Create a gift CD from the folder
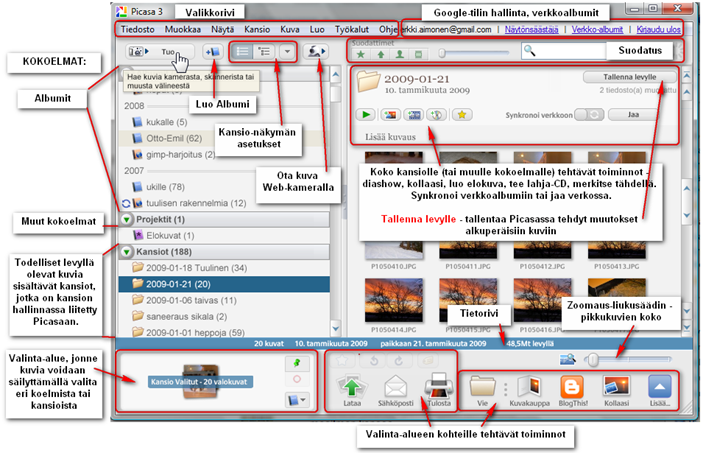The image size is (717, 453). pos(437,115)
